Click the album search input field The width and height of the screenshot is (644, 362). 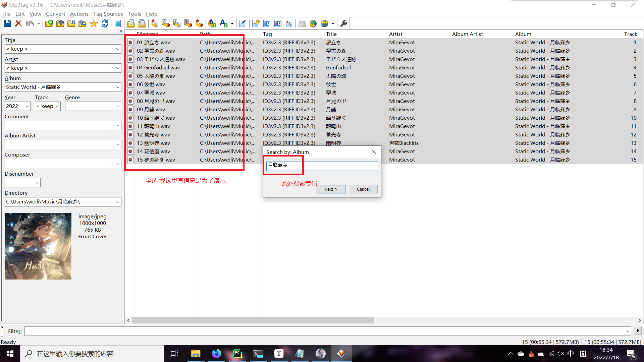[322, 165]
